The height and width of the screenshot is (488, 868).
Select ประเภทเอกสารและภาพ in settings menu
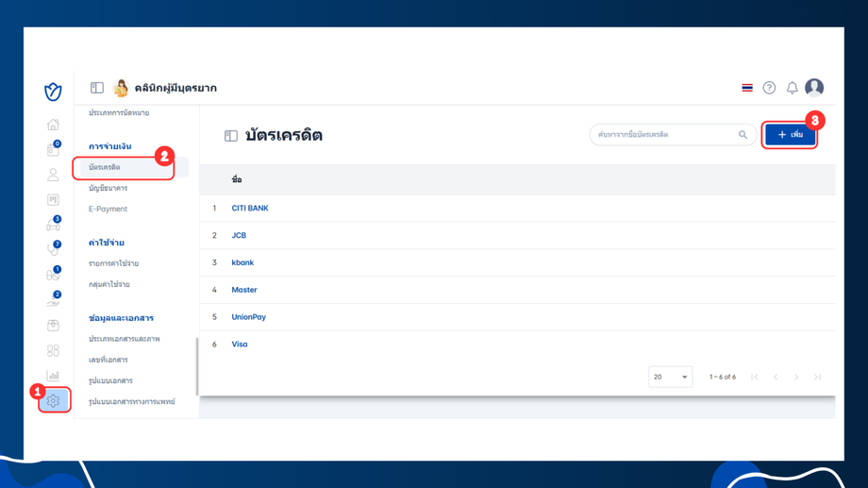(x=124, y=339)
